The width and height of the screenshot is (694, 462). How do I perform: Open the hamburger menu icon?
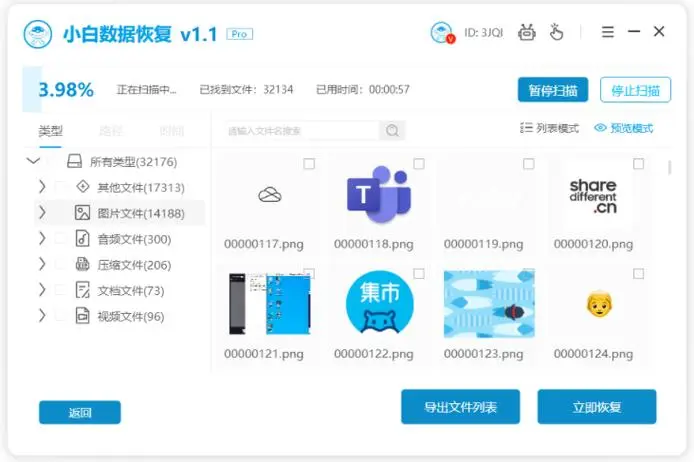click(608, 32)
